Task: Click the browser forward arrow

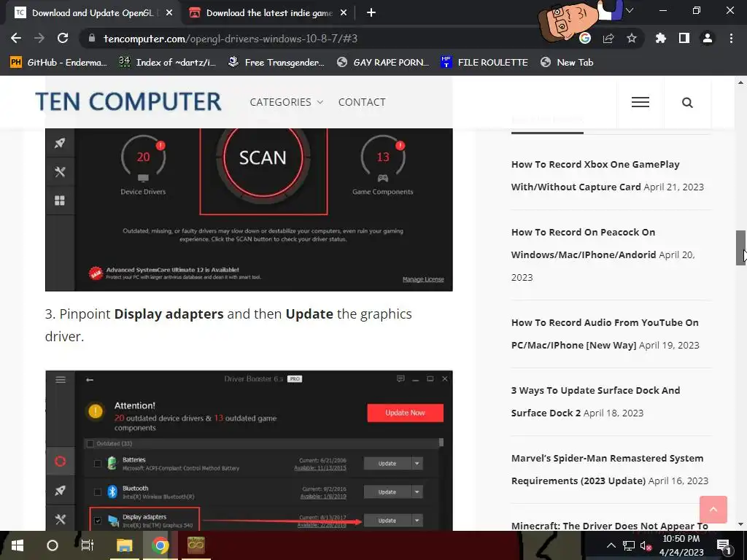Action: [39, 38]
